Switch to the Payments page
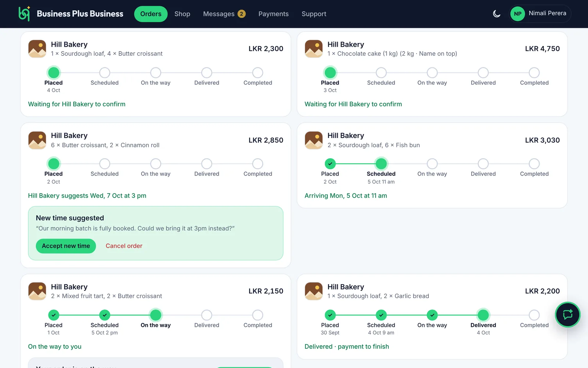588x368 pixels. (273, 14)
